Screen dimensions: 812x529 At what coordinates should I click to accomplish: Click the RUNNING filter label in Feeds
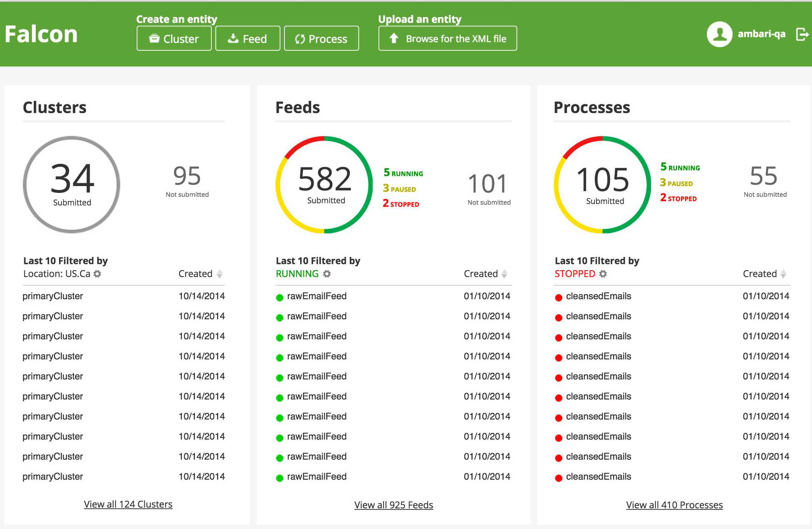tap(297, 274)
